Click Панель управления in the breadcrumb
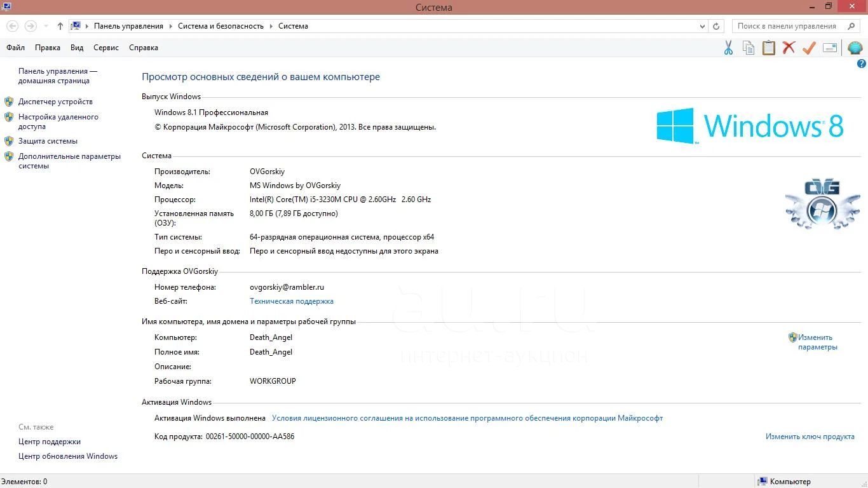 pos(128,26)
